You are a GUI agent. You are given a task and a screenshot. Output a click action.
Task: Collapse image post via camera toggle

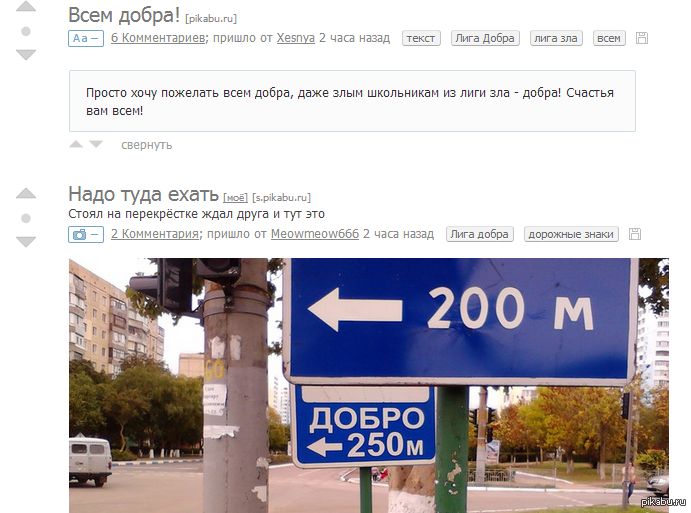pos(86,234)
